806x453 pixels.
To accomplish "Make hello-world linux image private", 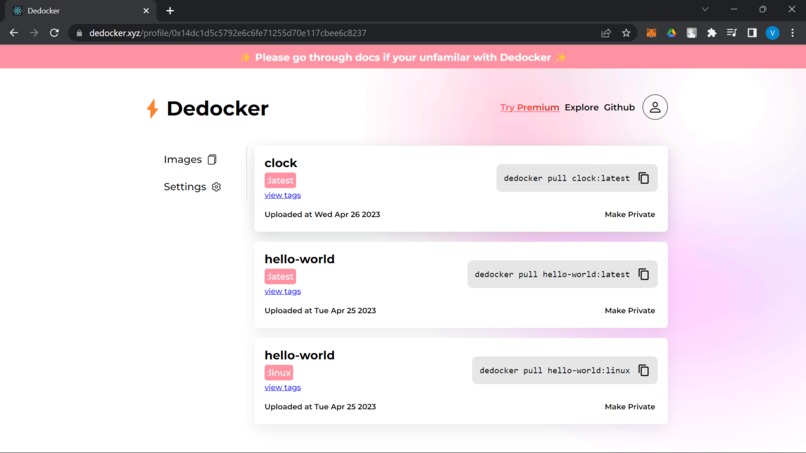I will click(x=630, y=407).
